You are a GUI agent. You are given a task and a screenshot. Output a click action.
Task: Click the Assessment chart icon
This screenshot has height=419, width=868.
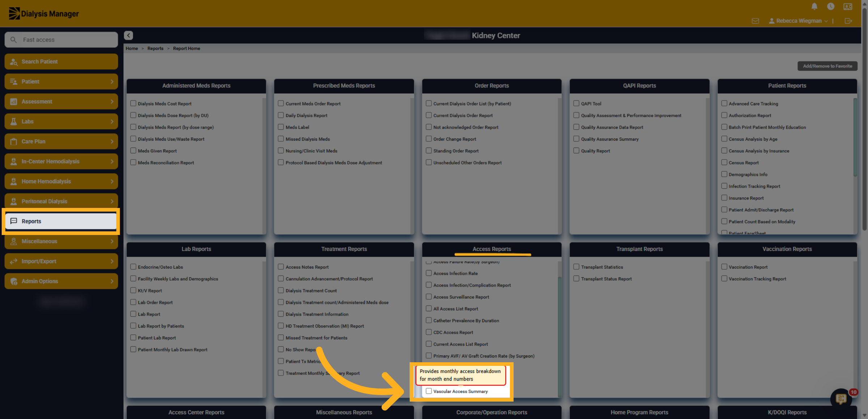(14, 102)
